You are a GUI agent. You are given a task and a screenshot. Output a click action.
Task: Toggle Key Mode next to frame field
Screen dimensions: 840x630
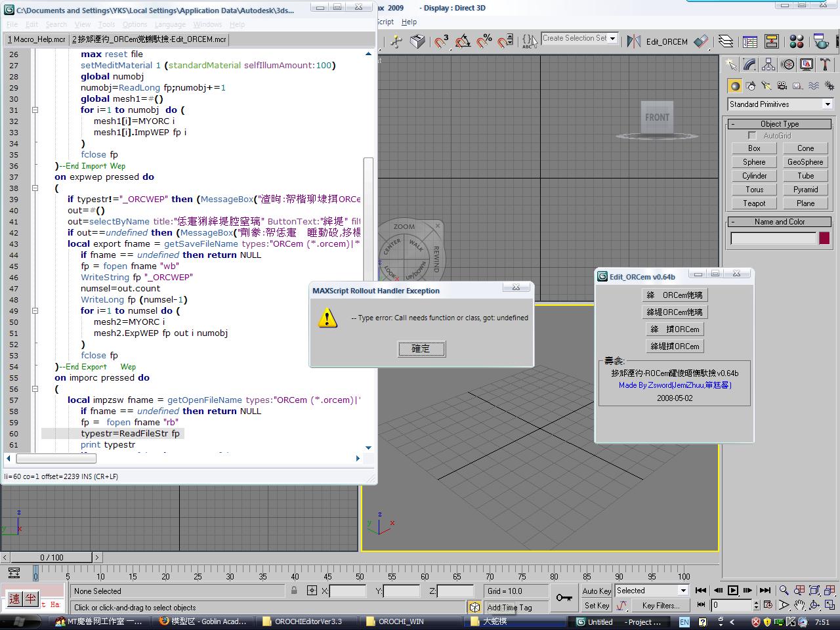(701, 605)
